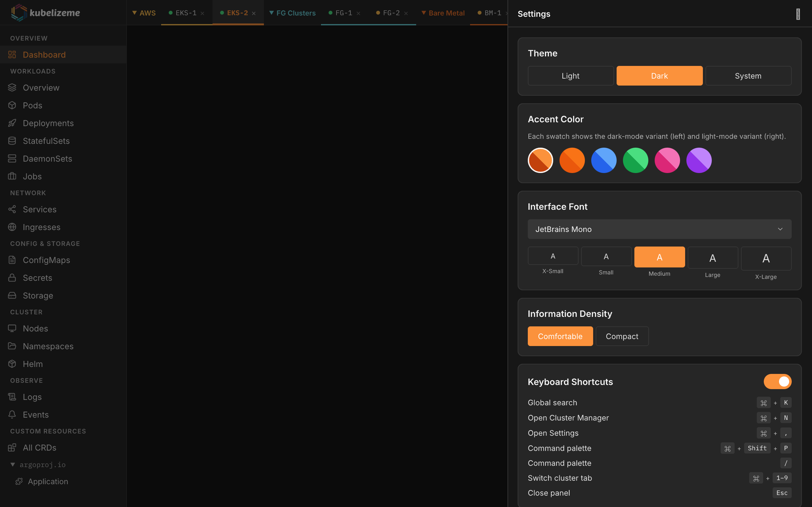Open the Interface Font dropdown
Viewport: 812px width, 507px height.
click(659, 229)
